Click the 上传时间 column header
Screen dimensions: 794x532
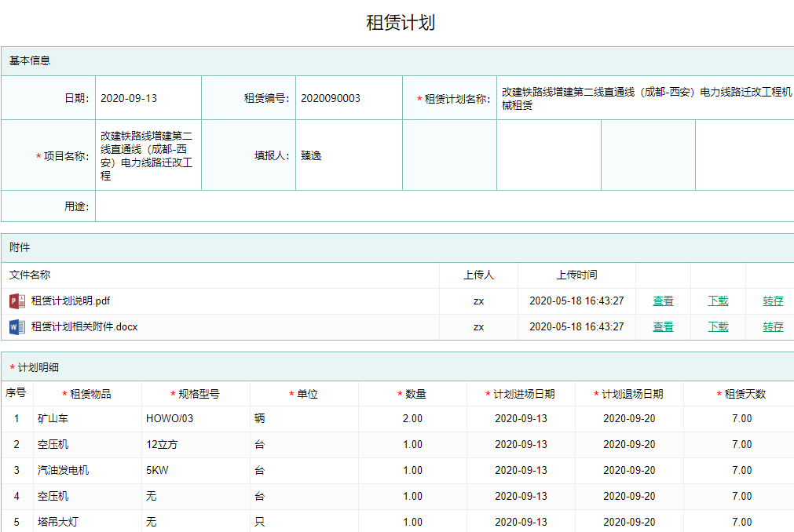(576, 275)
